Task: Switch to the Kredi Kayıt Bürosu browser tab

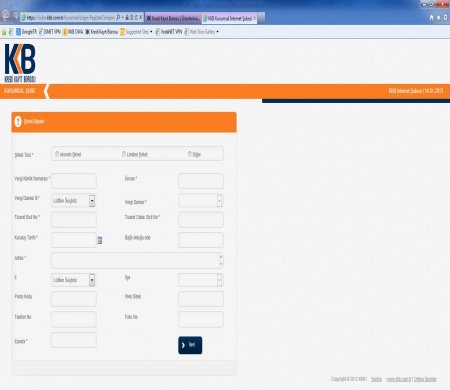Action: [173, 18]
